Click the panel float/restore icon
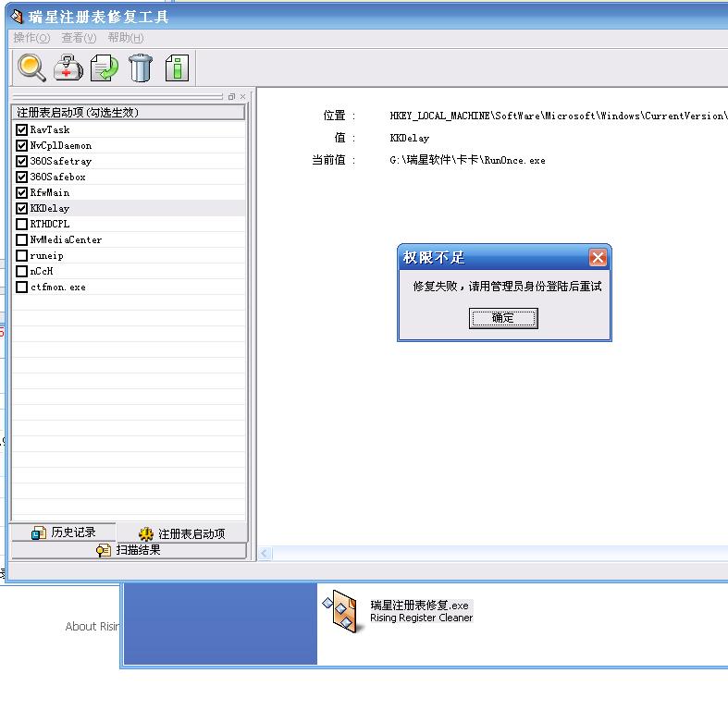This screenshot has height=710, width=728. tap(231, 96)
